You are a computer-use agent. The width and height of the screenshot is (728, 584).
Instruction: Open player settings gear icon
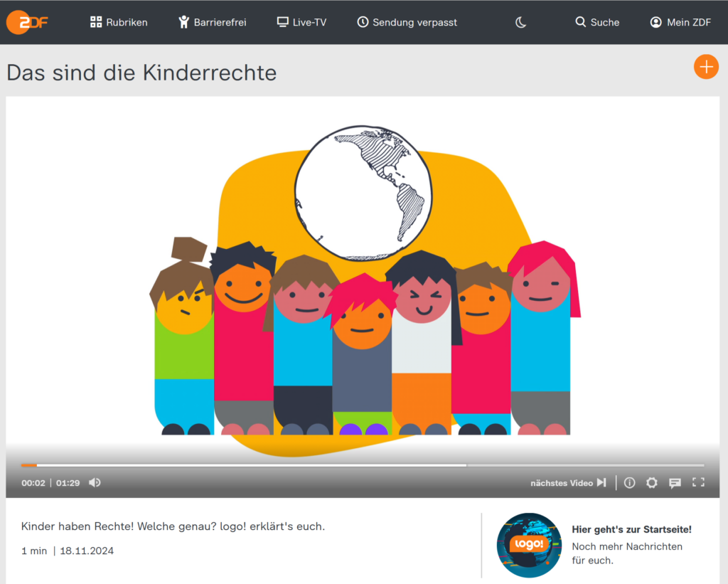pos(651,482)
